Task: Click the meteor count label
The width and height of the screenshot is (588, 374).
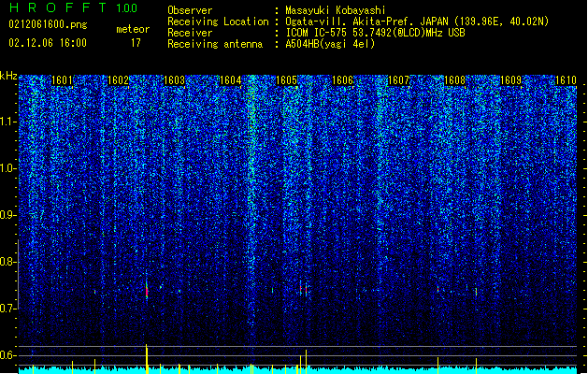Action: 133,29
